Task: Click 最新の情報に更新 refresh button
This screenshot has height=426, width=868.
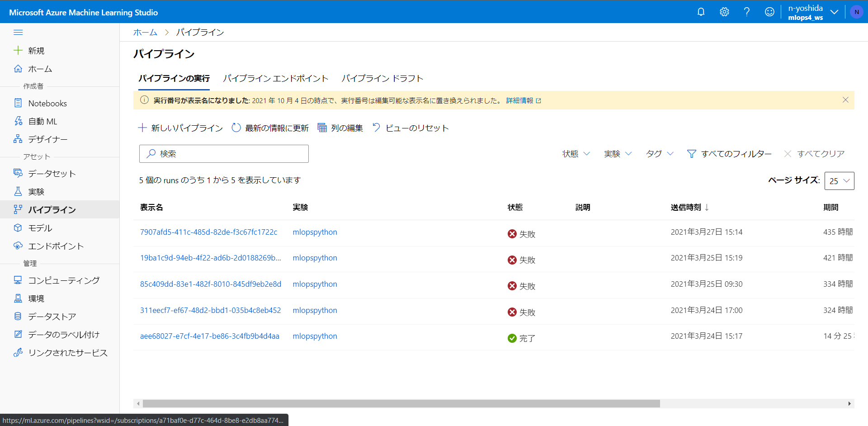Action: 270,128
